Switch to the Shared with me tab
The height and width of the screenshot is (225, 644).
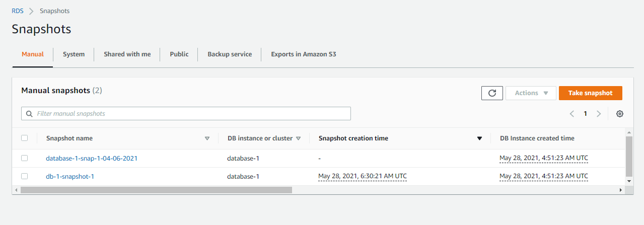127,54
